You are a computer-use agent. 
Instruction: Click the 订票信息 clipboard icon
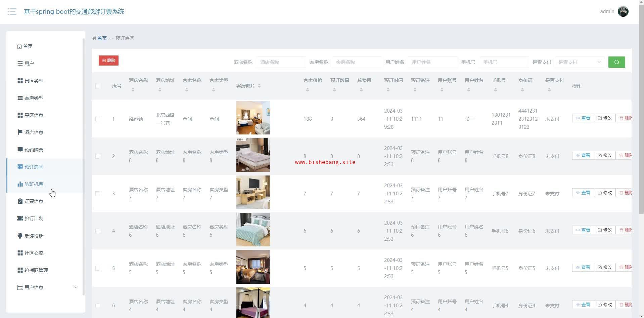tap(20, 201)
